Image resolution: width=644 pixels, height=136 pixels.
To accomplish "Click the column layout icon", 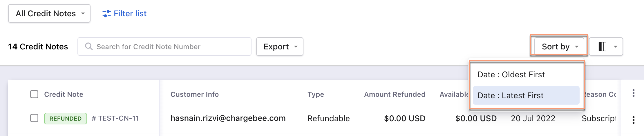I will [x=602, y=46].
